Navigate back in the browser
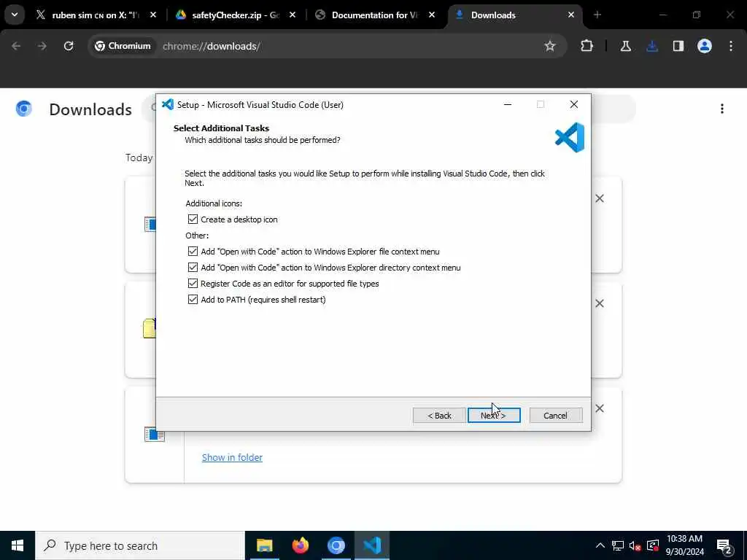Image resolution: width=747 pixels, height=560 pixels. point(16,46)
